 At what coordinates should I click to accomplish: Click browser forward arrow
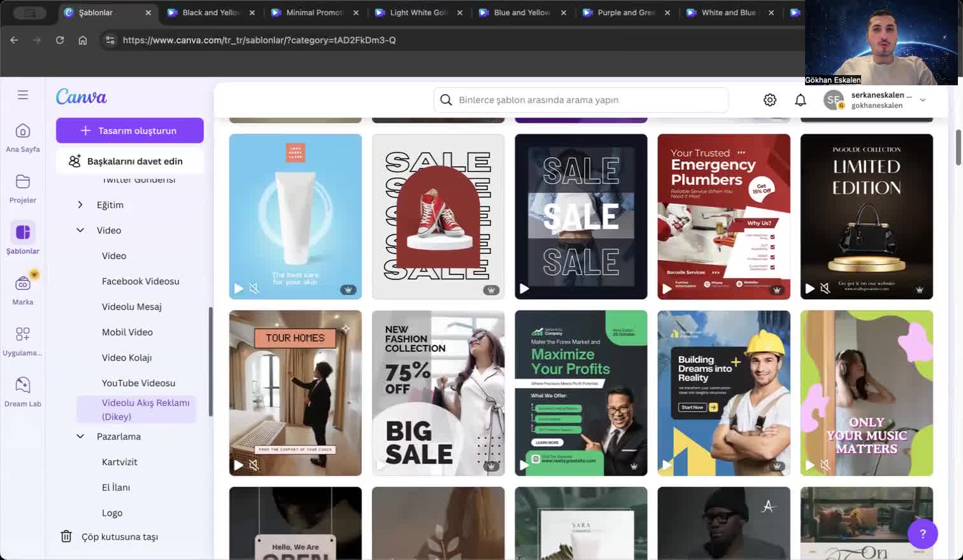pyautogui.click(x=37, y=40)
